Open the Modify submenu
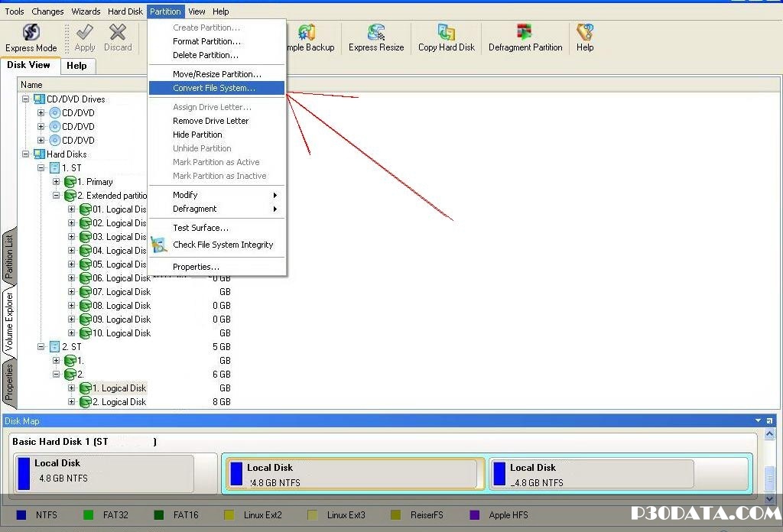 click(x=185, y=195)
